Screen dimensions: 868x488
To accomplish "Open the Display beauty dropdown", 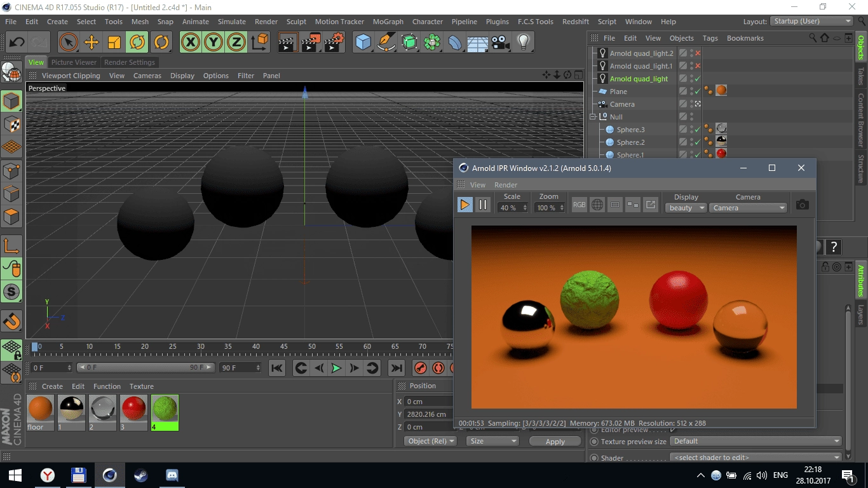I will click(x=686, y=208).
